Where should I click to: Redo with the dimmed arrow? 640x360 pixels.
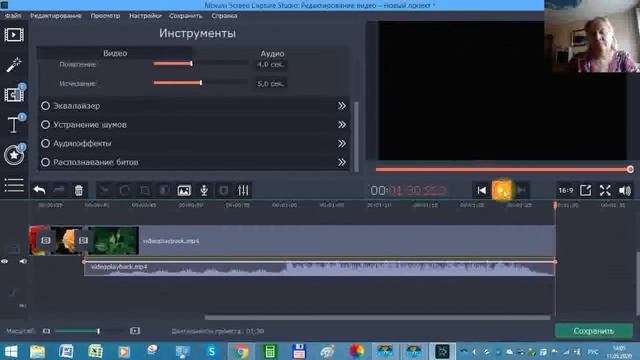pyautogui.click(x=59, y=190)
